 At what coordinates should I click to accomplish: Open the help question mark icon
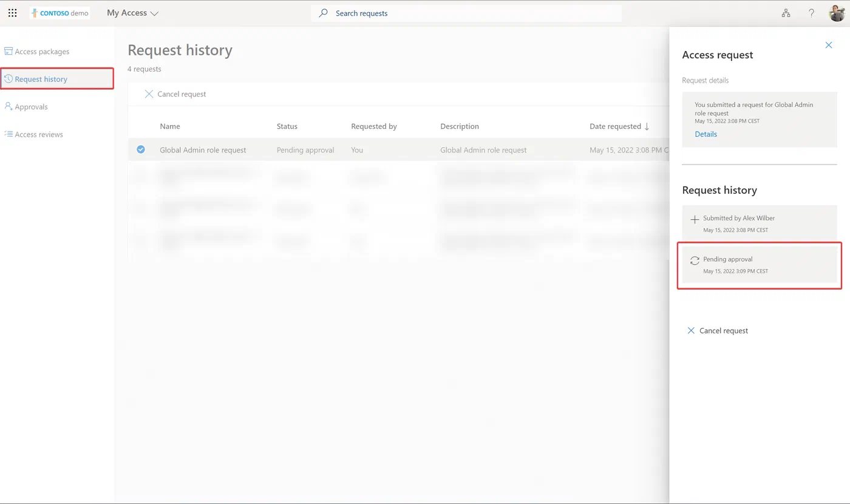(x=811, y=13)
